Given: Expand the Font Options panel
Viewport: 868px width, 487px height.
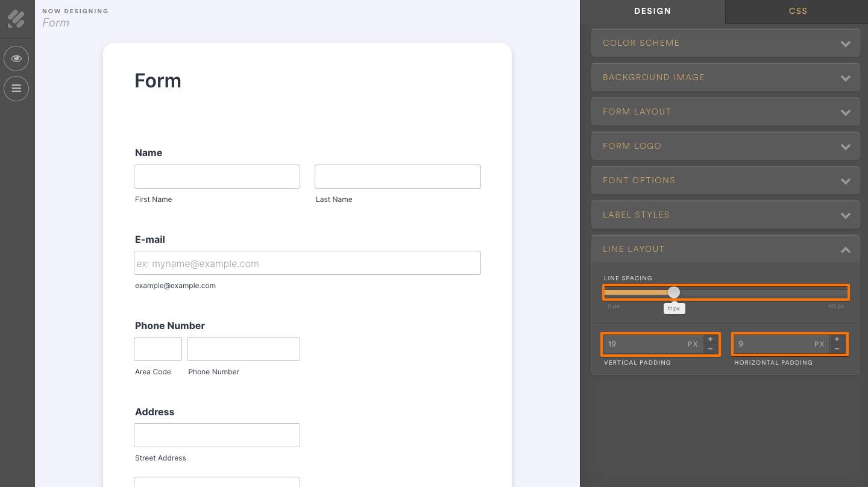Looking at the screenshot, I should (x=725, y=180).
